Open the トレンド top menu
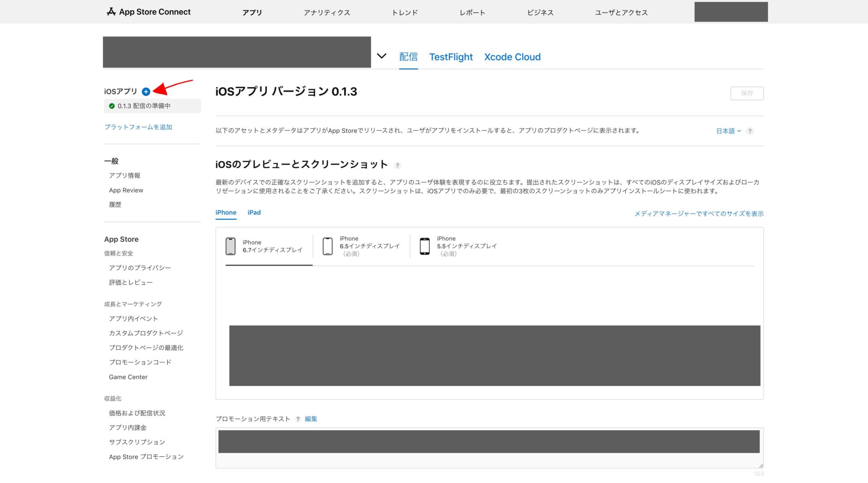This screenshot has width=868, height=483. coord(405,12)
